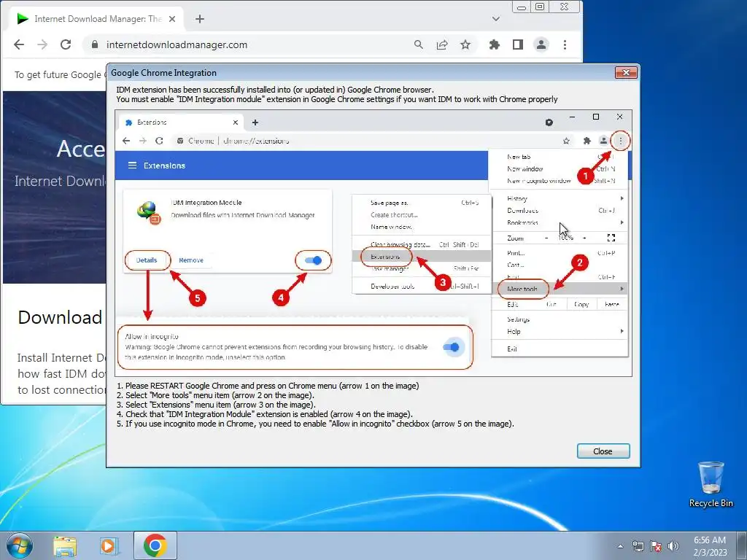Viewport: 747px width, 560px height.
Task: Launch Windows Explorer from the taskbar
Action: (x=65, y=546)
